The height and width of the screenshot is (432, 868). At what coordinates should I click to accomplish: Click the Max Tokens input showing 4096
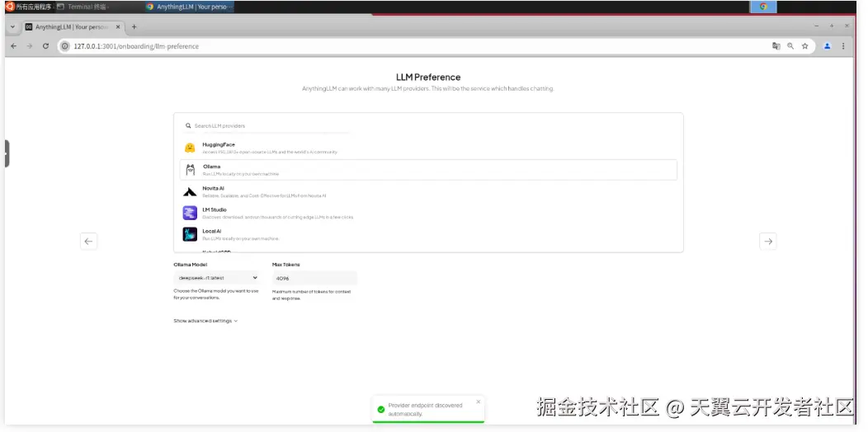click(x=314, y=278)
